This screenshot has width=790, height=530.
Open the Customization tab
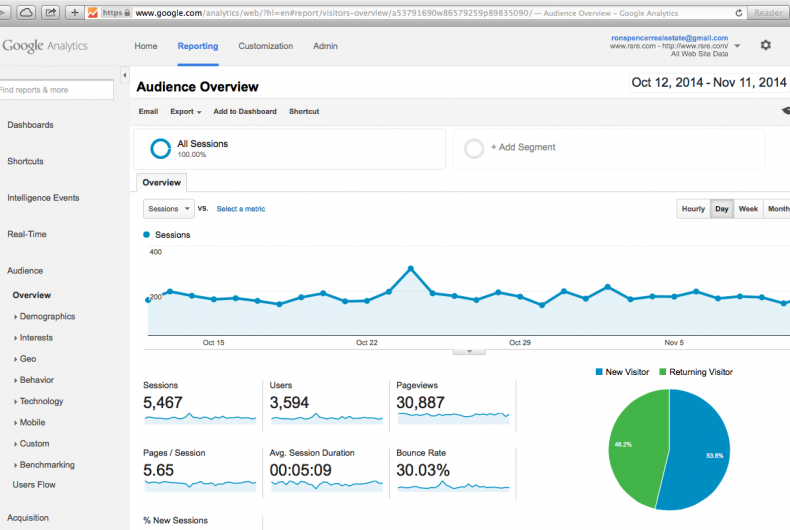click(x=266, y=46)
